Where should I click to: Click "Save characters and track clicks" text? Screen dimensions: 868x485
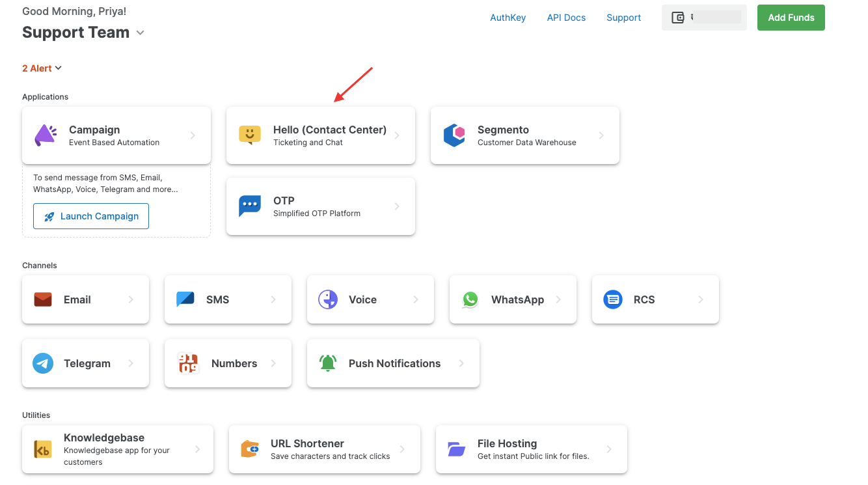tap(331, 456)
